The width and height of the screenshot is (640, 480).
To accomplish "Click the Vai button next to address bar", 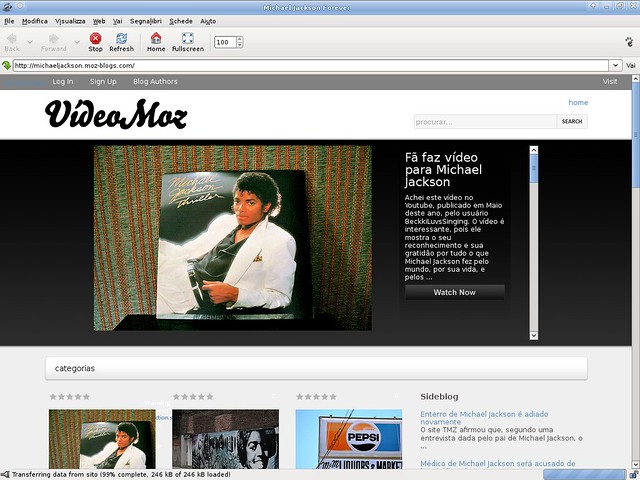I will click(x=631, y=65).
